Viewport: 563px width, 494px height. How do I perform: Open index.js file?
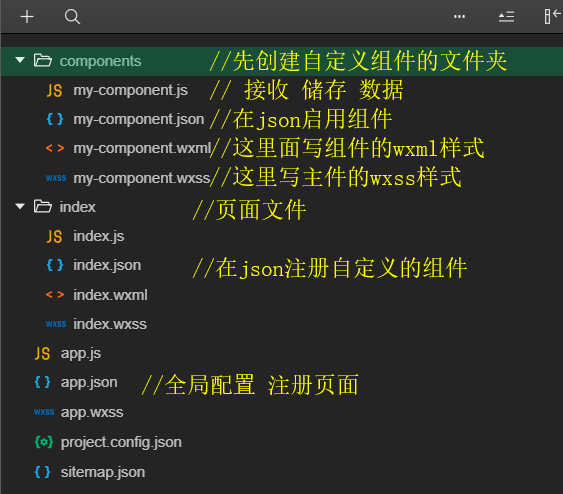click(99, 237)
